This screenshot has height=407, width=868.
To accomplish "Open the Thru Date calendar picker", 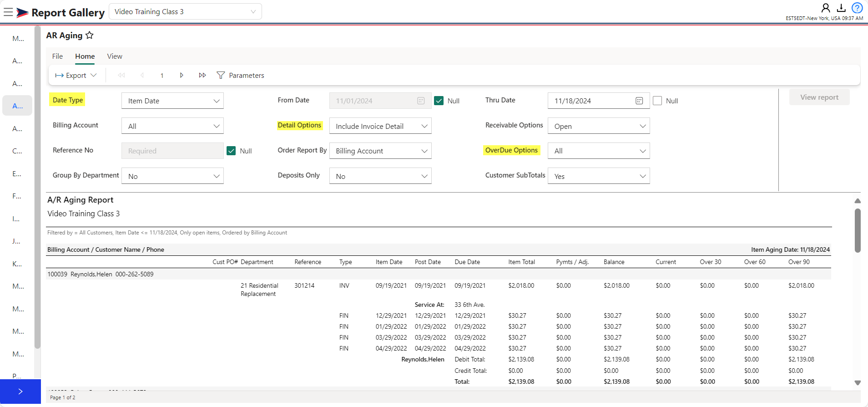I will pyautogui.click(x=639, y=101).
